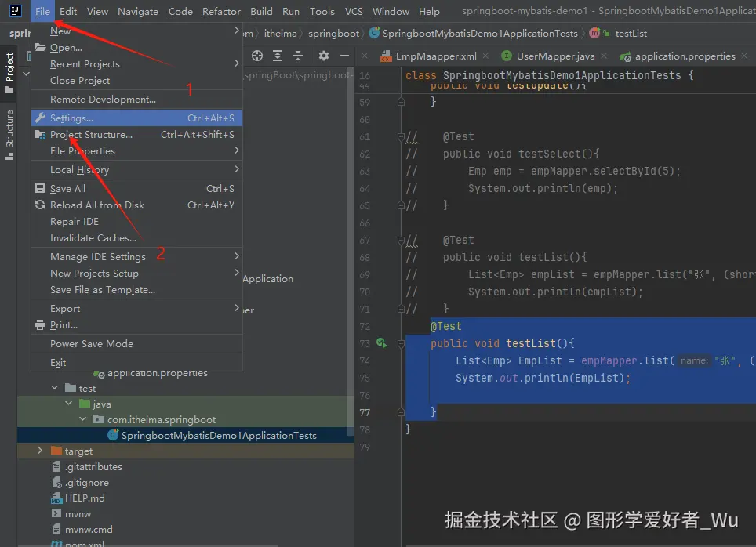Viewport: 756px width, 547px height.
Task: Click Select Opened File target icon
Action: (x=257, y=56)
